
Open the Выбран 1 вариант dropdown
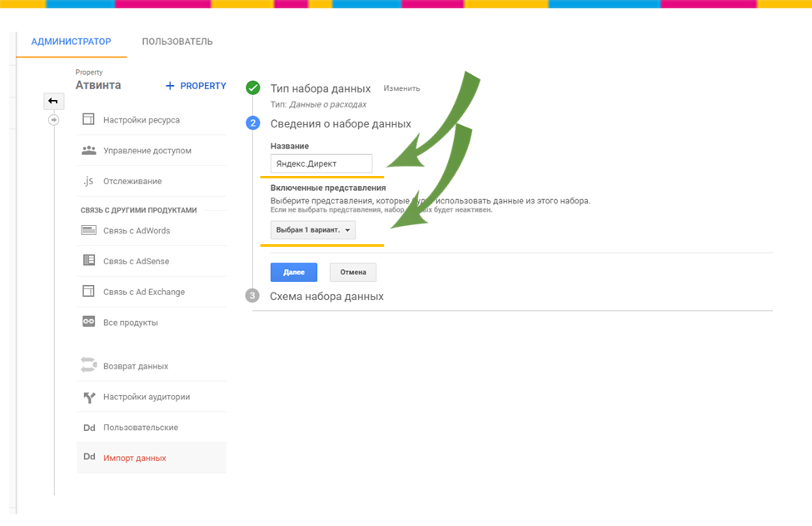313,229
